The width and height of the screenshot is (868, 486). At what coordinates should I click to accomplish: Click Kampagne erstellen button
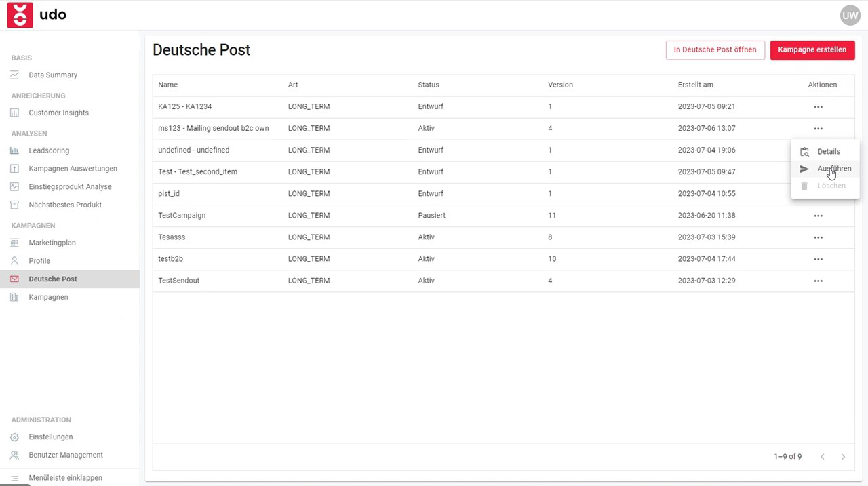(x=812, y=49)
